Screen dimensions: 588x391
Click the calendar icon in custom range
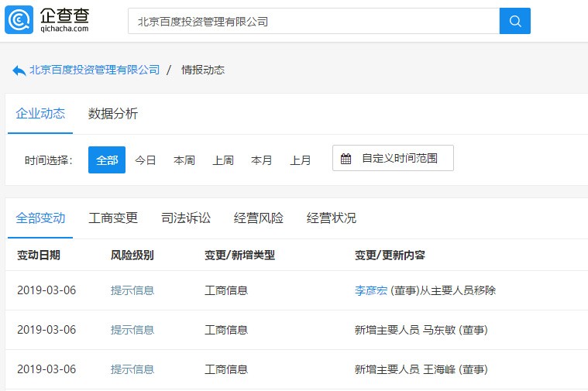(x=346, y=159)
